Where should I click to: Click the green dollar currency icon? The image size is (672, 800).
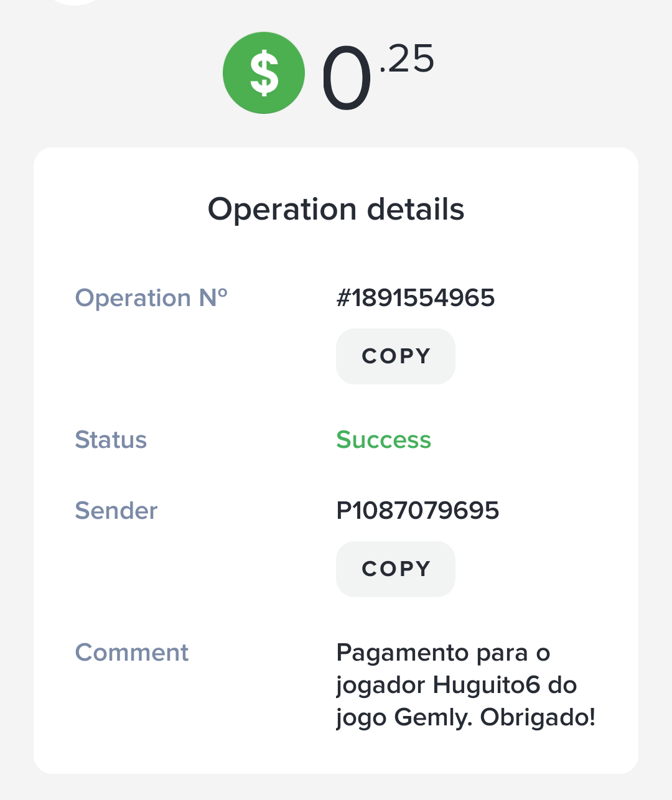point(264,73)
